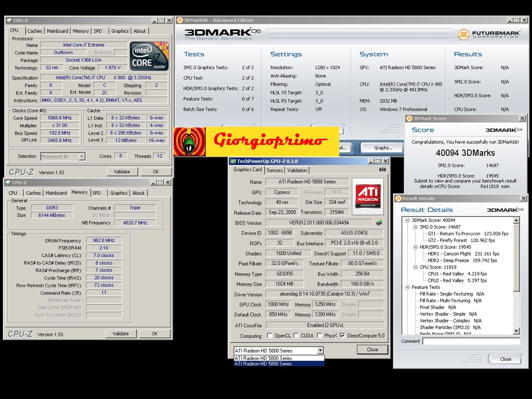Click the Result Details scrollbar down arrow
The image size is (532, 399).
(x=516, y=331)
